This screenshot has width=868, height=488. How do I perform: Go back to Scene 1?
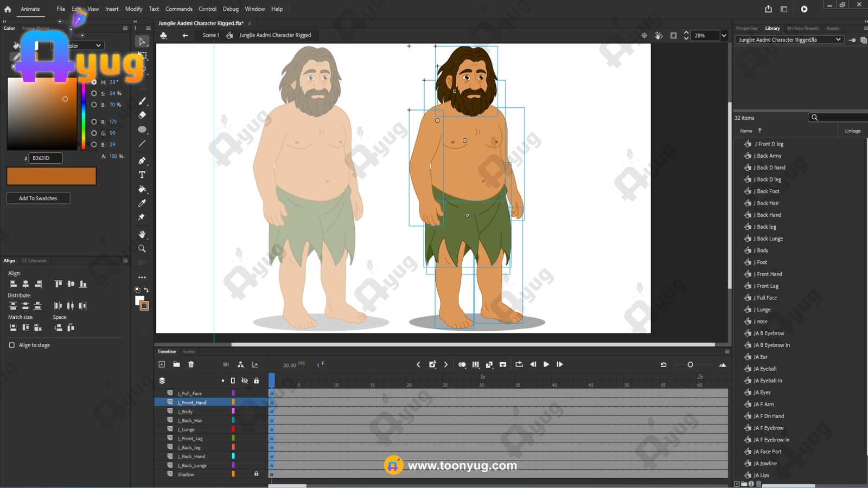pos(210,35)
